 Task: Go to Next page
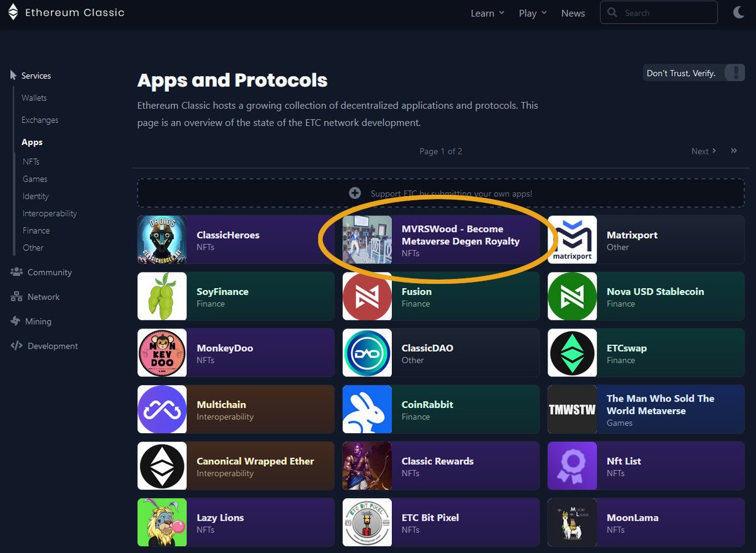tap(704, 151)
